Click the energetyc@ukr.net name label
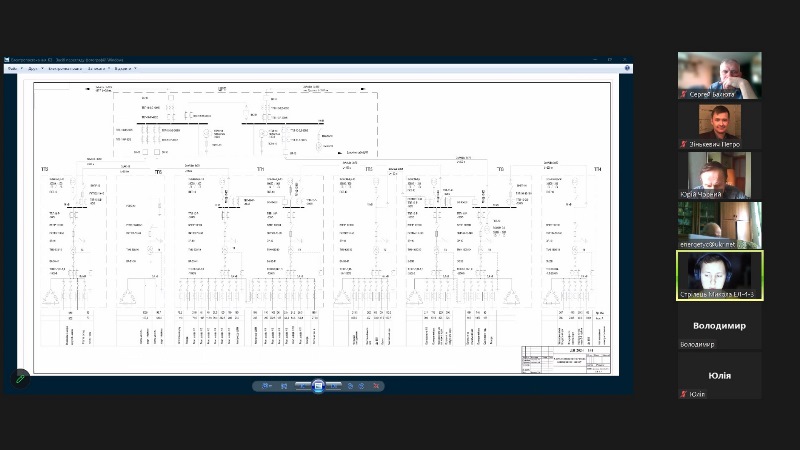Viewport: 800px width, 450px height. click(708, 244)
